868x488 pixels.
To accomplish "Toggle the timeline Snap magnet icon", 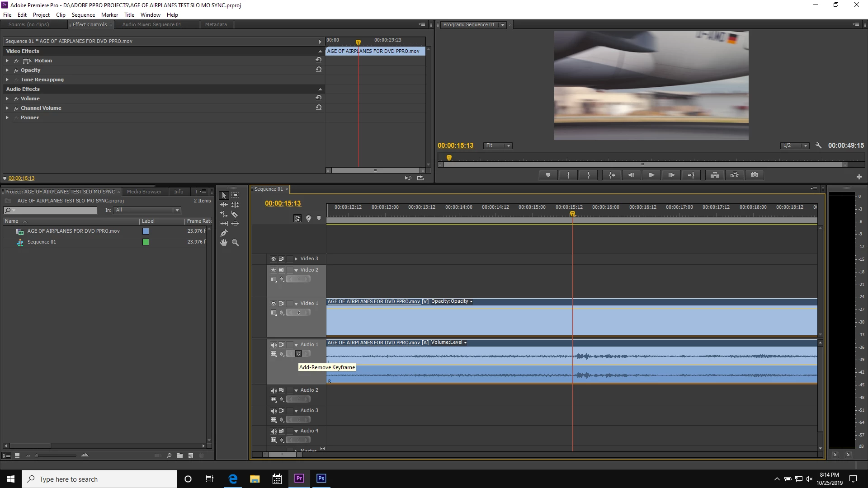I will click(297, 219).
